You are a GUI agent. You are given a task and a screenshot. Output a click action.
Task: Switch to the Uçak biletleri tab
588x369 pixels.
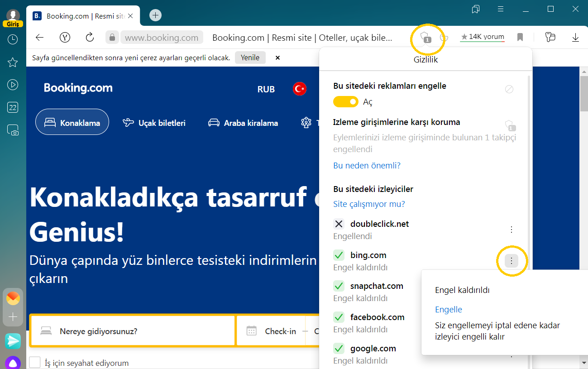pyautogui.click(x=154, y=123)
